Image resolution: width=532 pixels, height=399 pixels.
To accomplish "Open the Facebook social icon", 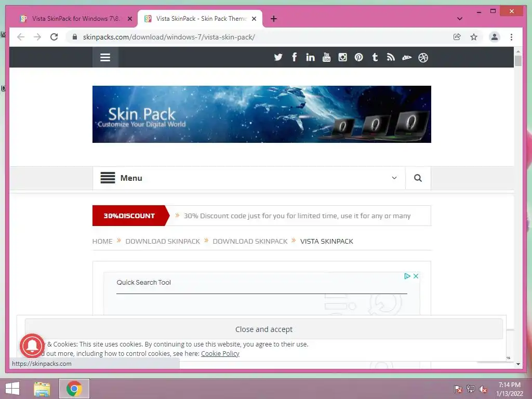I will tap(294, 57).
